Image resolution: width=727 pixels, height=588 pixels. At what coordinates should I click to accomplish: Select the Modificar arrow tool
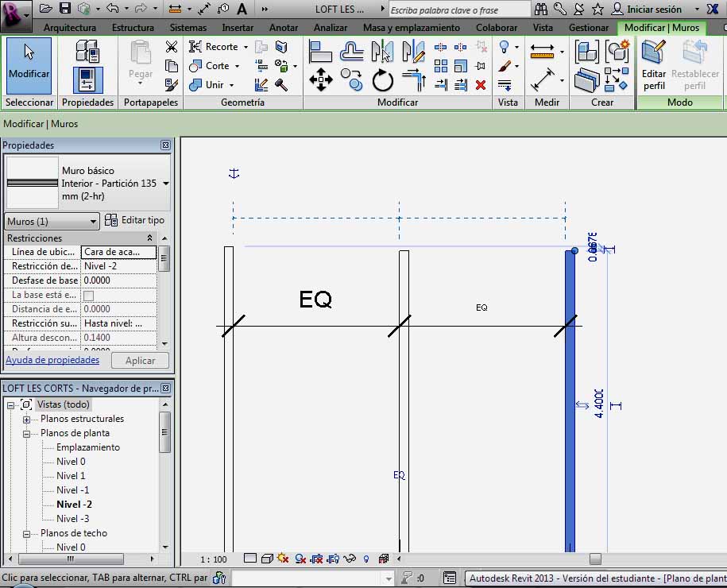click(x=29, y=64)
